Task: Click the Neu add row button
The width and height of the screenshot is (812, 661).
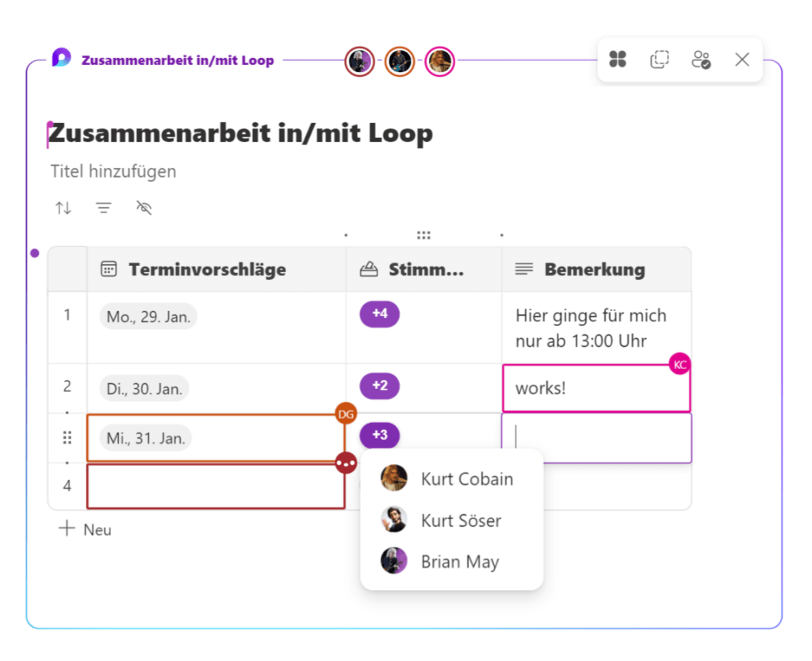Action: [85, 529]
